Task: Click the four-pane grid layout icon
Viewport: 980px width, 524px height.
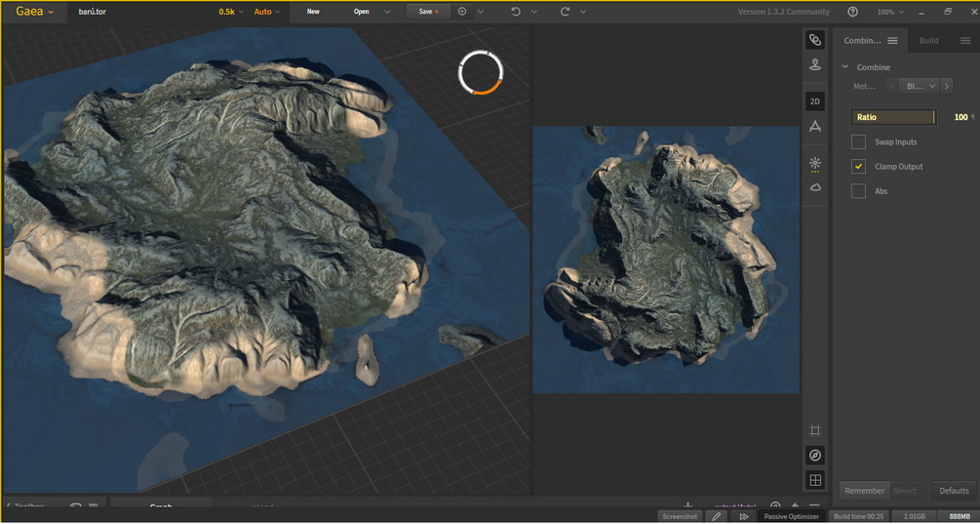Action: point(815,480)
